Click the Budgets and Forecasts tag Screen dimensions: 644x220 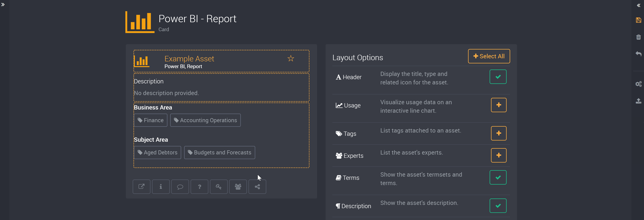[x=219, y=152]
